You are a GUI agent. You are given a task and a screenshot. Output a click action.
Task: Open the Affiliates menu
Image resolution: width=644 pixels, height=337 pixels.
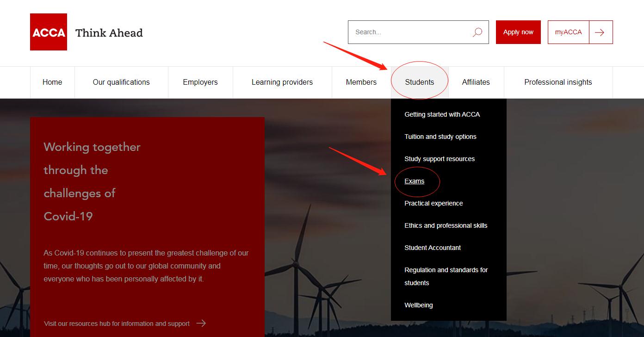[476, 82]
